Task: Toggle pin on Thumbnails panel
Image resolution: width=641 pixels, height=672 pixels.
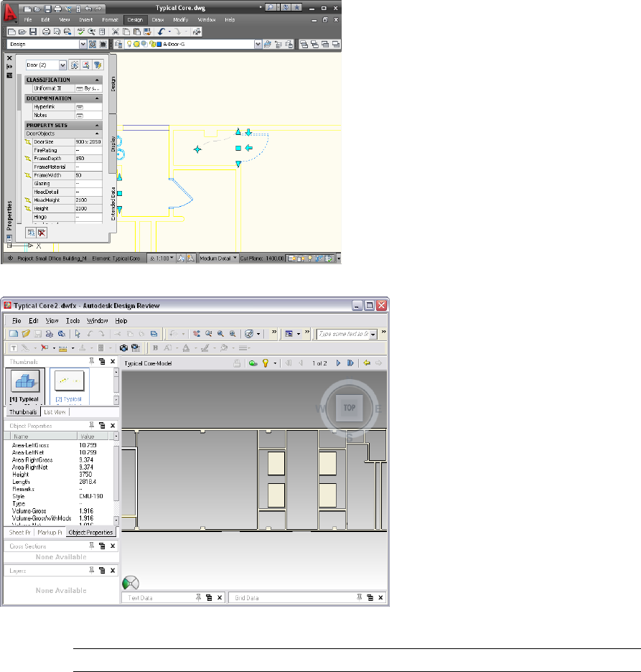Action: tap(91, 361)
